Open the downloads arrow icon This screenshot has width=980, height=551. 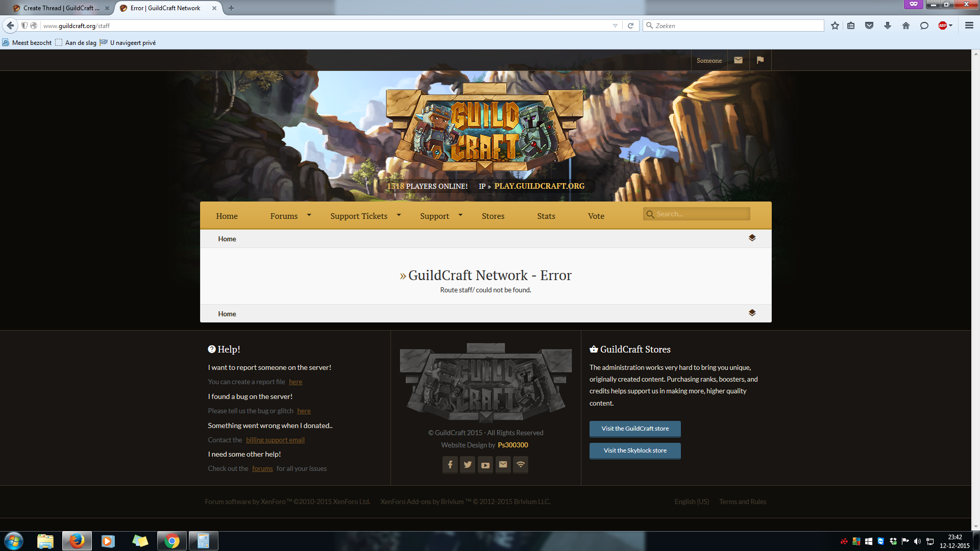[888, 26]
